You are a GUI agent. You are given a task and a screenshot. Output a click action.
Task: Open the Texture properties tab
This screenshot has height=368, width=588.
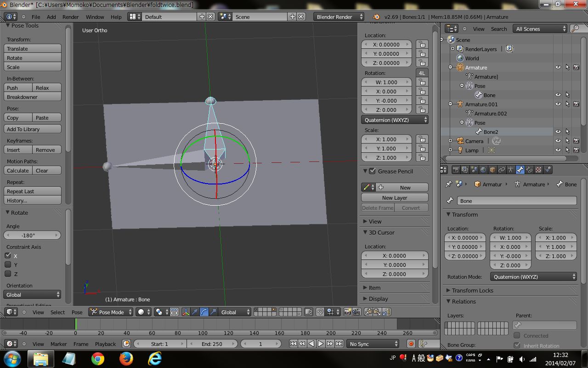(x=538, y=170)
